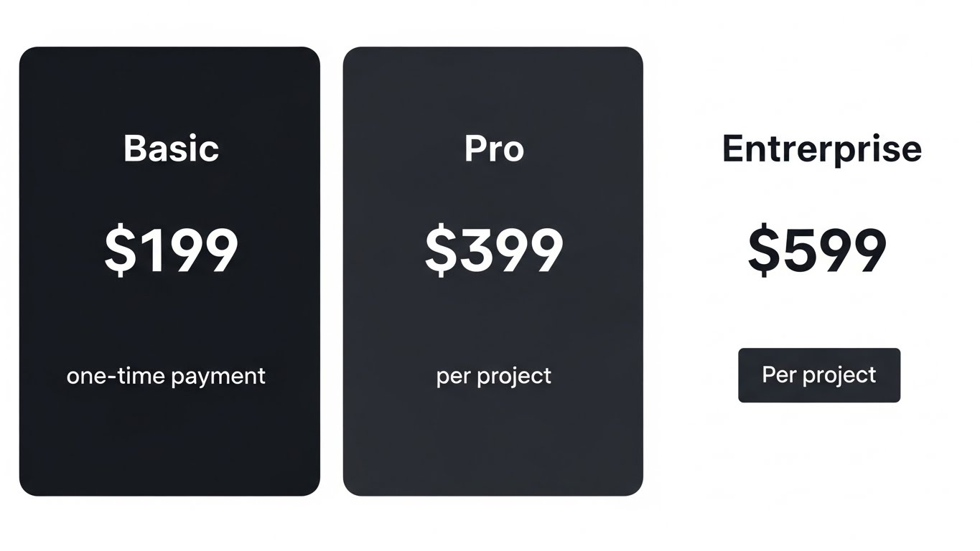Image resolution: width=980 pixels, height=551 pixels.
Task: Select the Basic plan title
Action: pos(171,149)
